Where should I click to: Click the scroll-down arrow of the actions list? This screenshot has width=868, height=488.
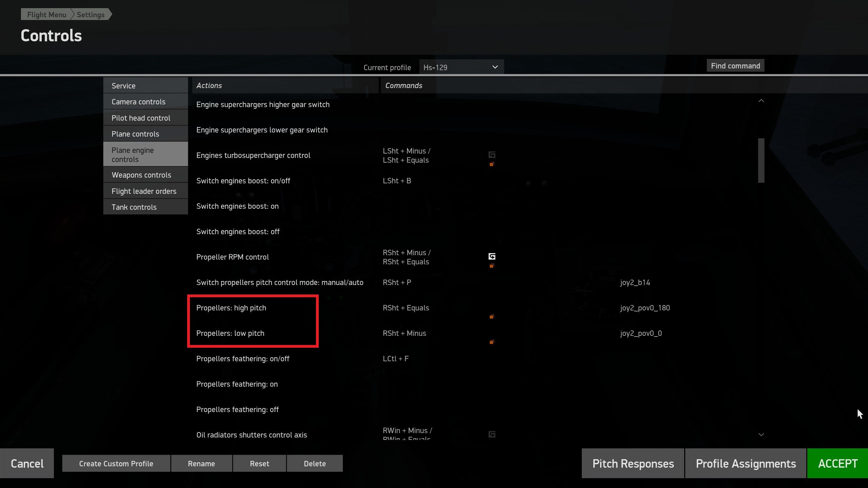(x=761, y=434)
